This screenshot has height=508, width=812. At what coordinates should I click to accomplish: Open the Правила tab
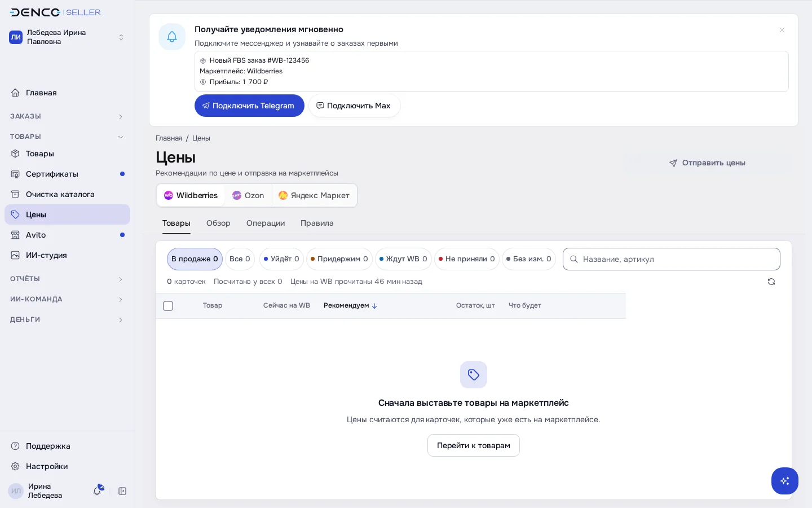(x=317, y=223)
